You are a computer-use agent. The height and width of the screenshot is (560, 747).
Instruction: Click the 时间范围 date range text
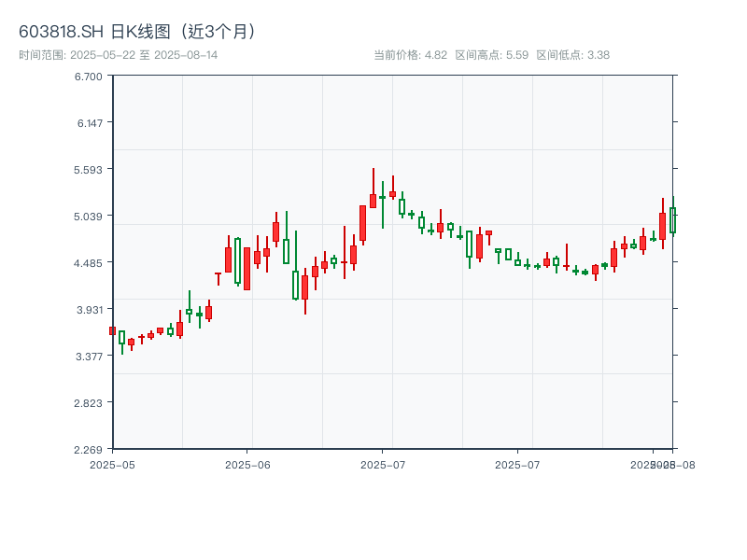pyautogui.click(x=119, y=55)
